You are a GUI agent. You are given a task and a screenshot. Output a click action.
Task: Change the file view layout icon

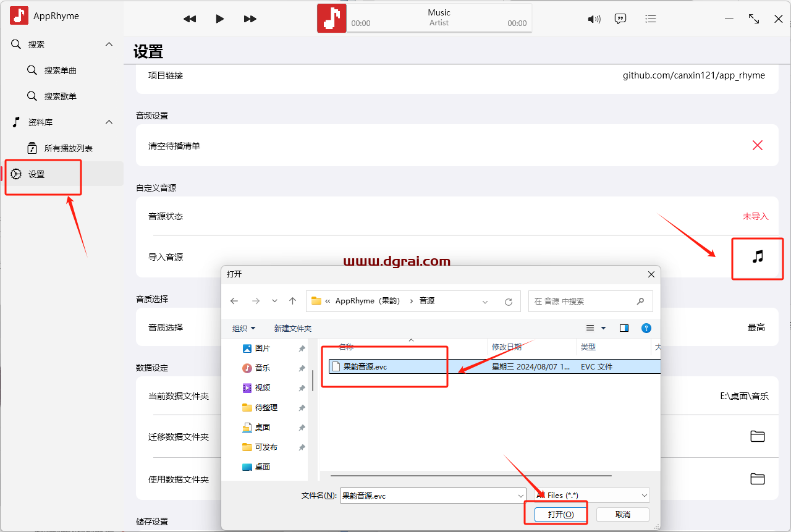[x=590, y=328]
